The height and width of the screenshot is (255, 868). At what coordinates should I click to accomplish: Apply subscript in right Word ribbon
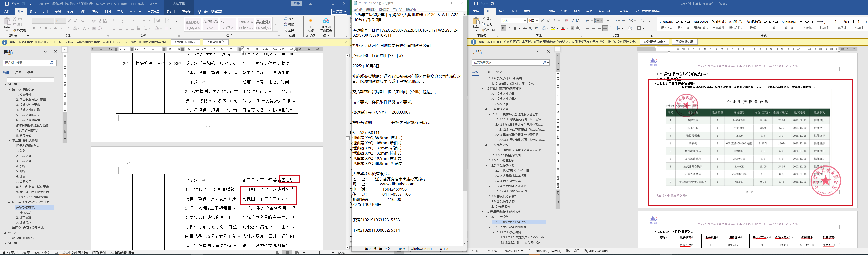(x=530, y=28)
